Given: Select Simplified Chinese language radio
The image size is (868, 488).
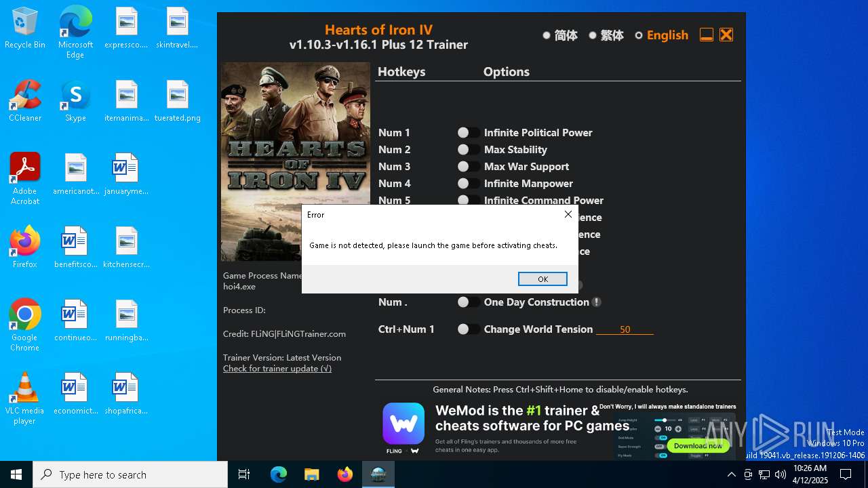Looking at the screenshot, I should (x=547, y=35).
